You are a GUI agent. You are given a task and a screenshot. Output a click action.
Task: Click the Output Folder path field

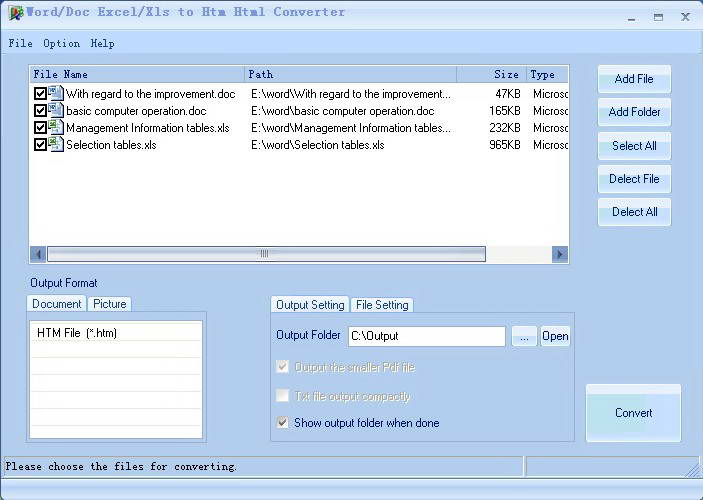[426, 336]
